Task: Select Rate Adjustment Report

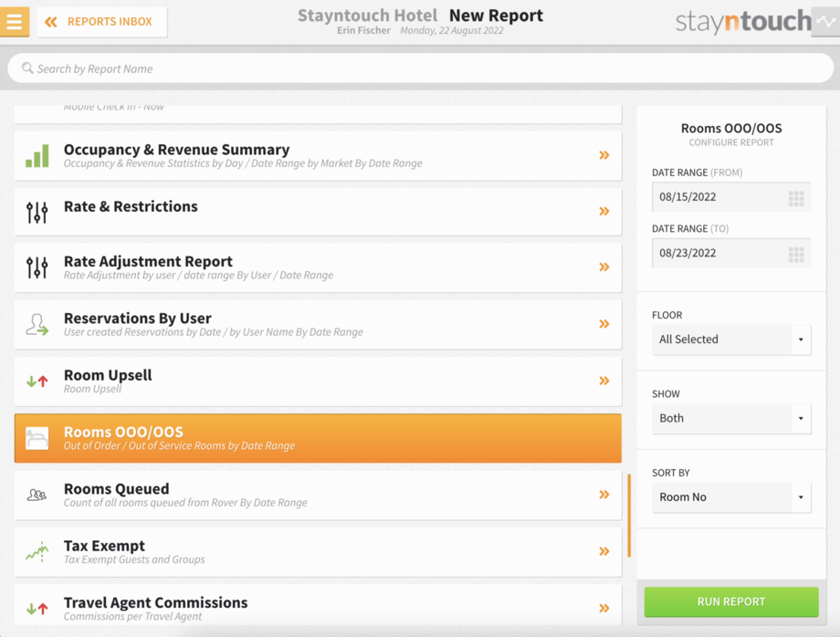Action: (318, 267)
